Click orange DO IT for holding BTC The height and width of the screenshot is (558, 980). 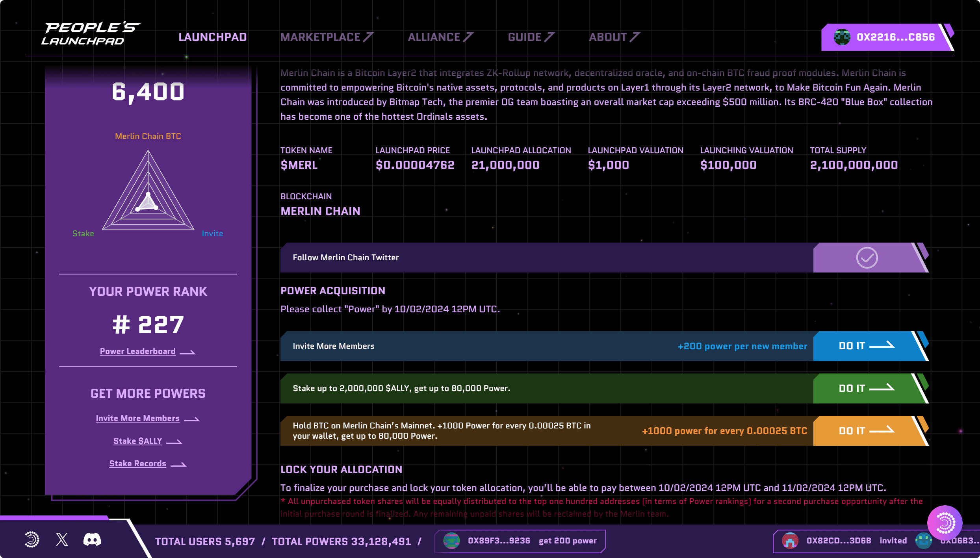click(x=866, y=431)
